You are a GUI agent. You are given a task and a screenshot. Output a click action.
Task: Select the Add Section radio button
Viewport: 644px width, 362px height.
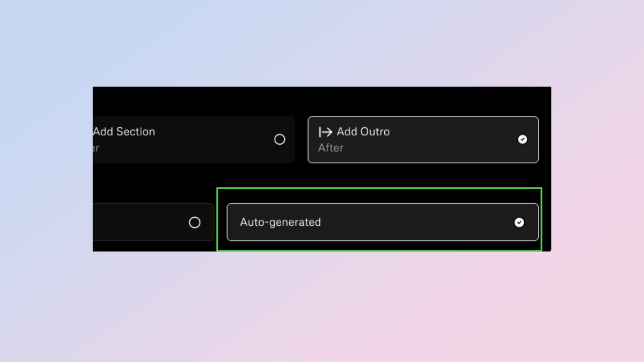coord(280,139)
